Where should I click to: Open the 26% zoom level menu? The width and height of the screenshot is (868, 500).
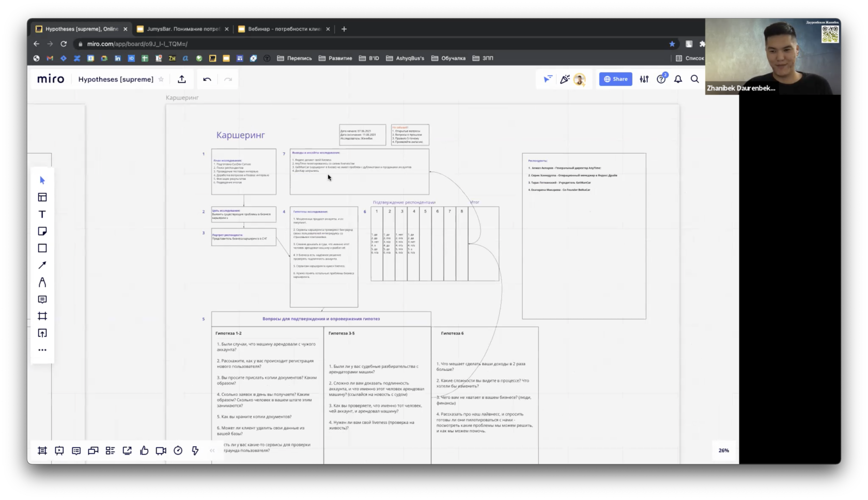pos(723,450)
